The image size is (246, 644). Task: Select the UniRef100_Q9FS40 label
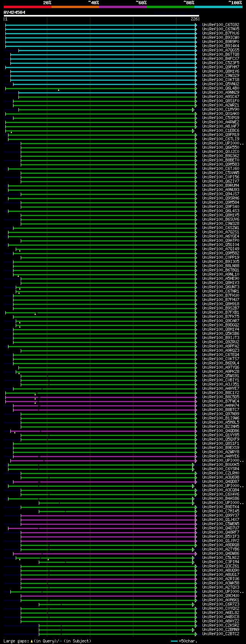pos(221,207)
